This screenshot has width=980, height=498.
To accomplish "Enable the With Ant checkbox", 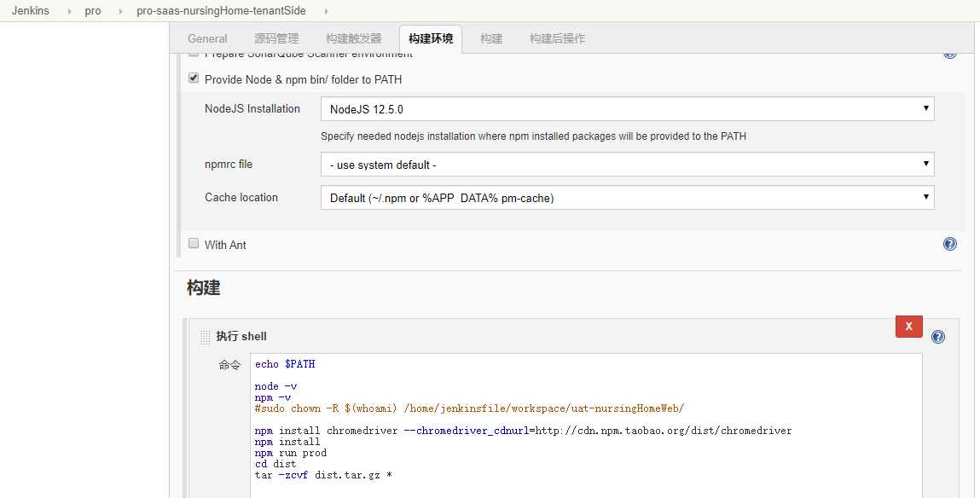I will tap(194, 243).
